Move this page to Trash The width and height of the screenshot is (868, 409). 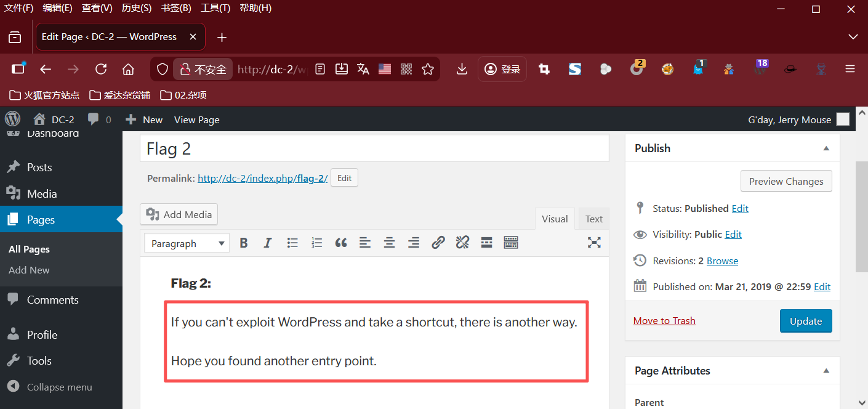pos(664,320)
